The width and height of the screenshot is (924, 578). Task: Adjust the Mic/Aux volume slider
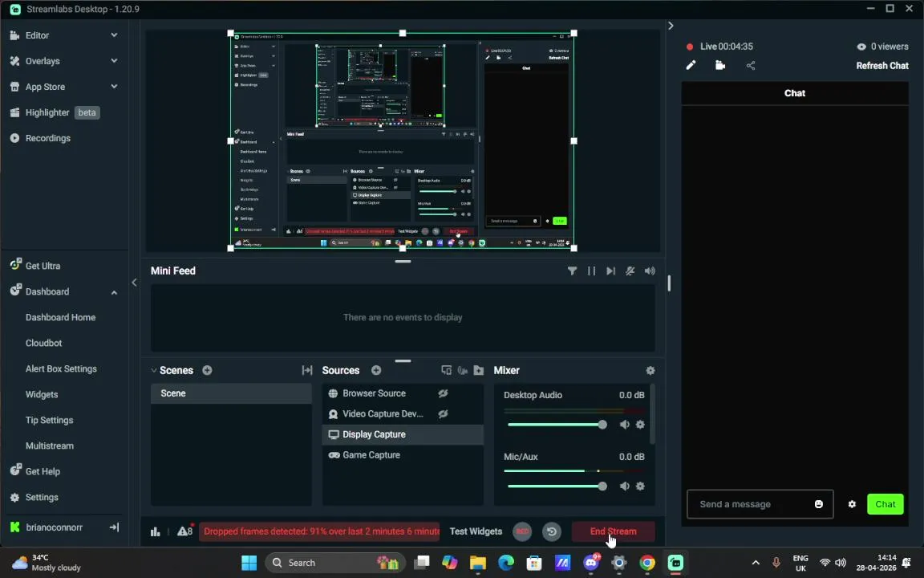click(556, 486)
